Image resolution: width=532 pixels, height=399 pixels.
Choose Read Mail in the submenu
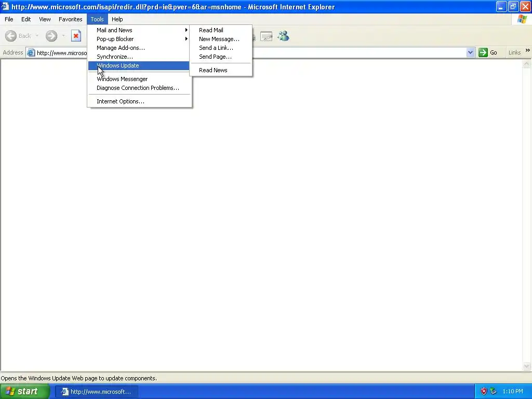221,30
